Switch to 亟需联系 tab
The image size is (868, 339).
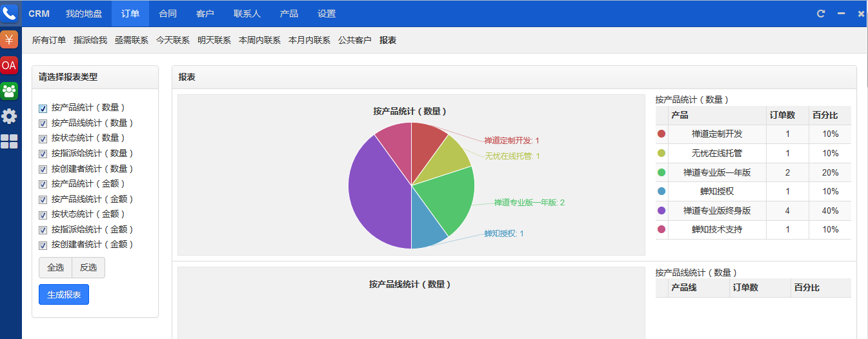[132, 40]
